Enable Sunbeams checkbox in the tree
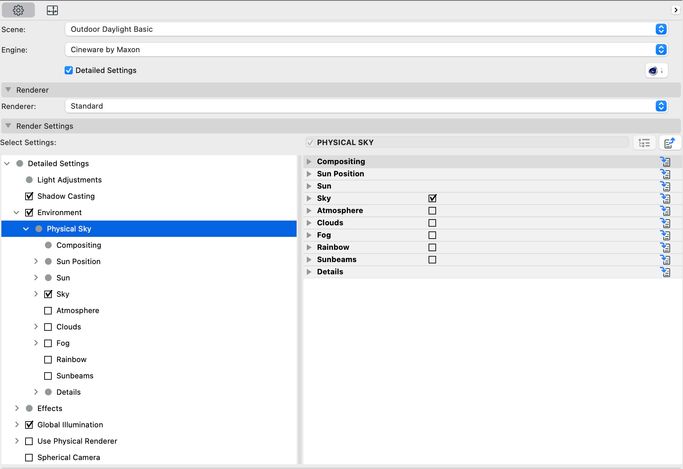 (x=48, y=376)
